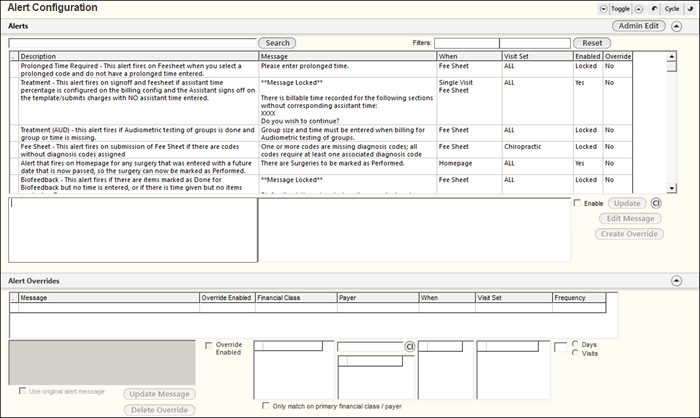Select the Days frequency radio button
700x418 pixels.
click(575, 344)
